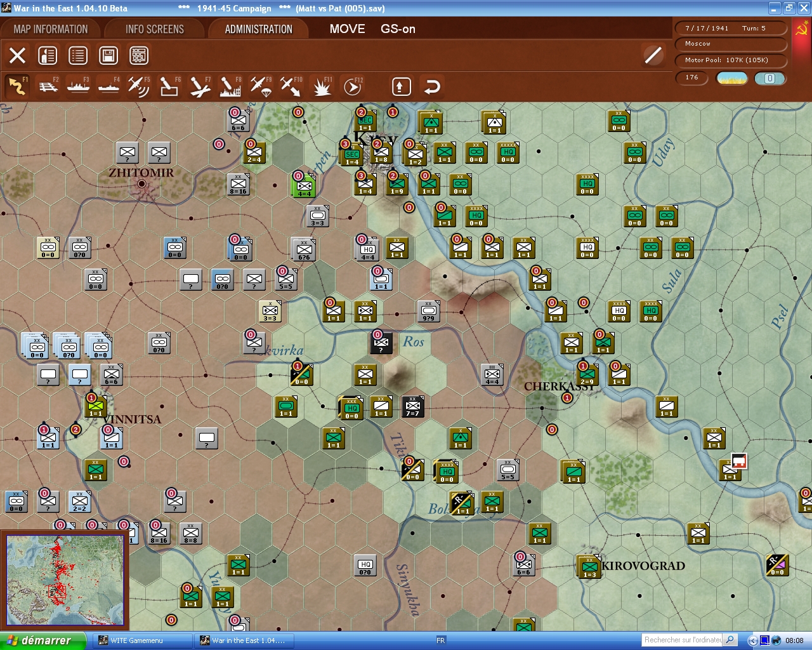Select the F9 Air Transport mode icon
The width and height of the screenshot is (812, 650).
tap(261, 86)
